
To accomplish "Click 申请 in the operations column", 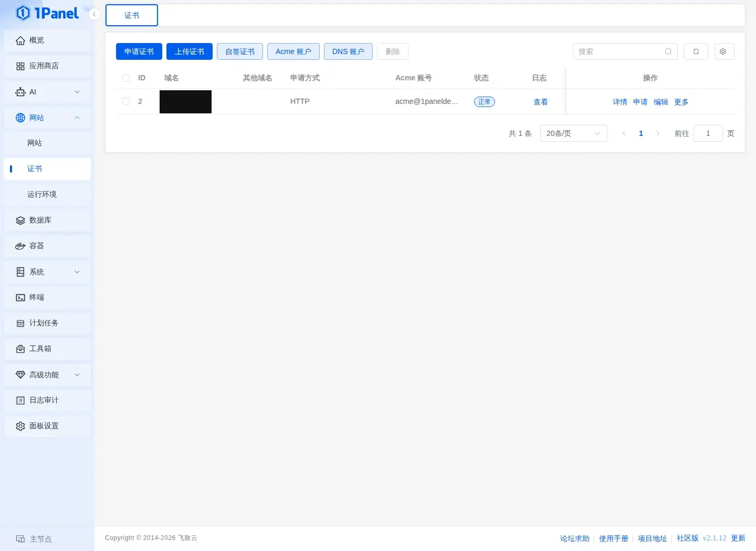I will (x=640, y=102).
